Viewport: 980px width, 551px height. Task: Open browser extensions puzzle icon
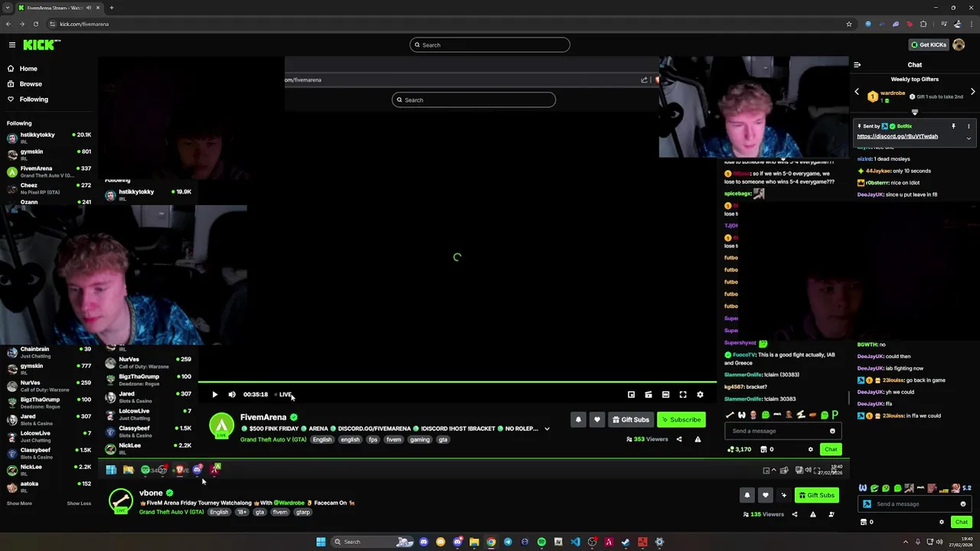(x=923, y=24)
